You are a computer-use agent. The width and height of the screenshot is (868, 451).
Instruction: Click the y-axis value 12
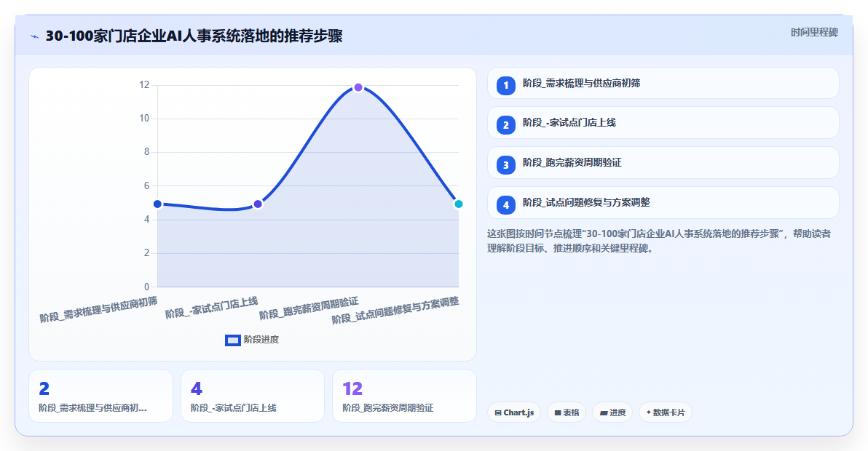point(144,84)
